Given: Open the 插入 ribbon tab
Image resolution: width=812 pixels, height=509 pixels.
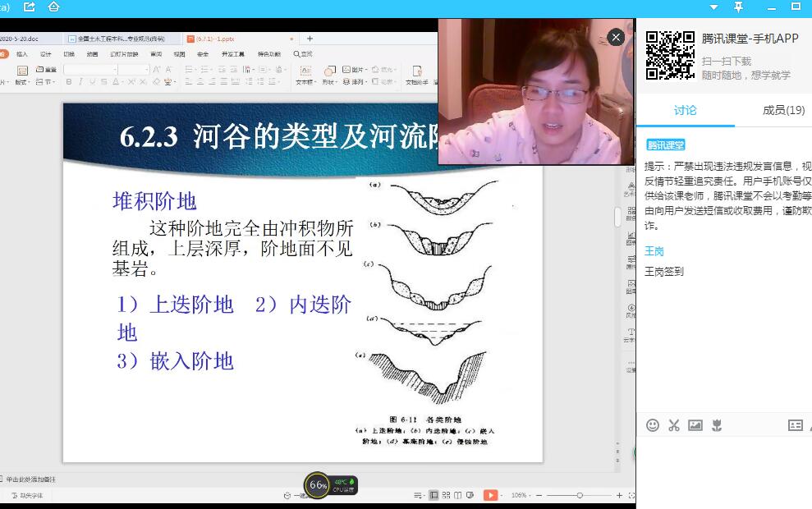Looking at the screenshot, I should 22,54.
